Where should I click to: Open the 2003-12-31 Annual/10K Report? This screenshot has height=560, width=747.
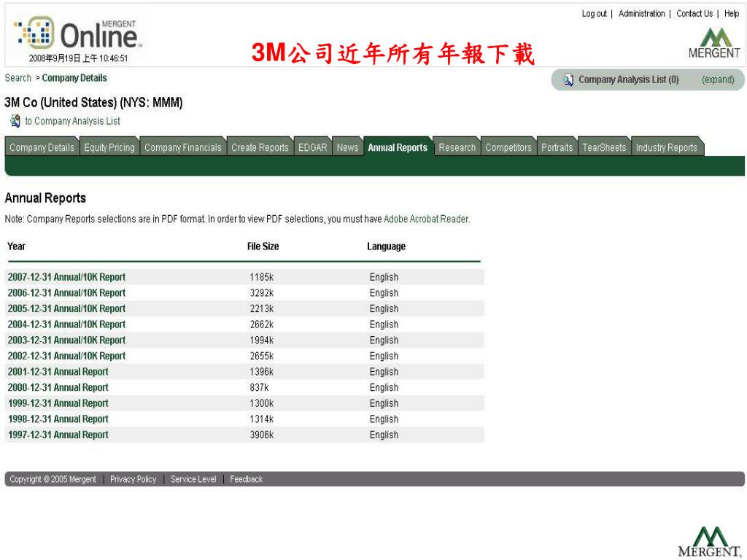(66, 340)
